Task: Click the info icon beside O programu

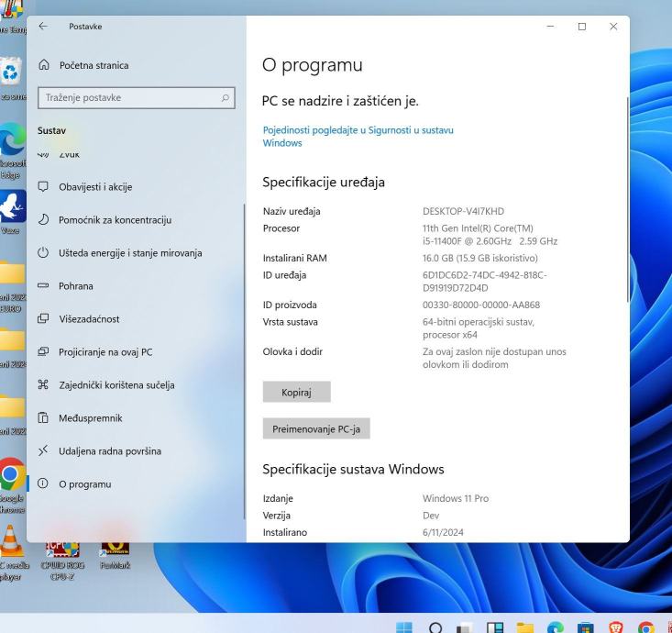Action: [x=43, y=483]
